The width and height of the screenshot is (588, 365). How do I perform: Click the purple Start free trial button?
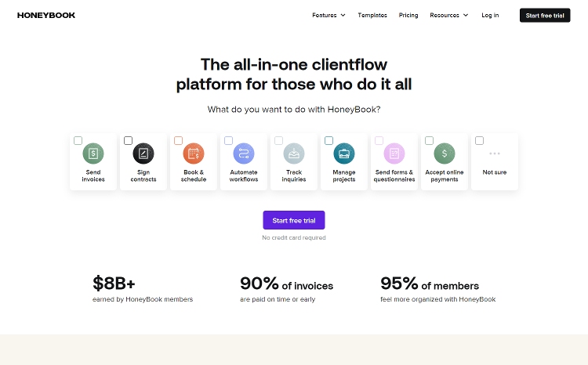point(294,221)
